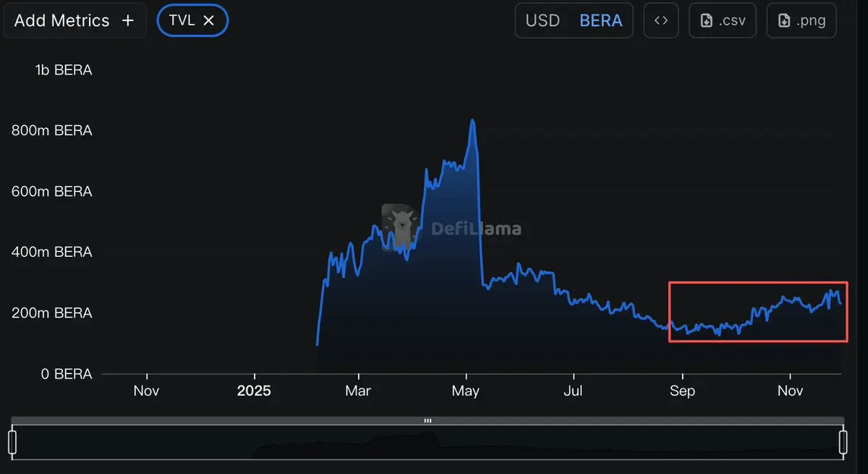868x474 pixels.
Task: Select BERA denomination
Action: click(601, 20)
